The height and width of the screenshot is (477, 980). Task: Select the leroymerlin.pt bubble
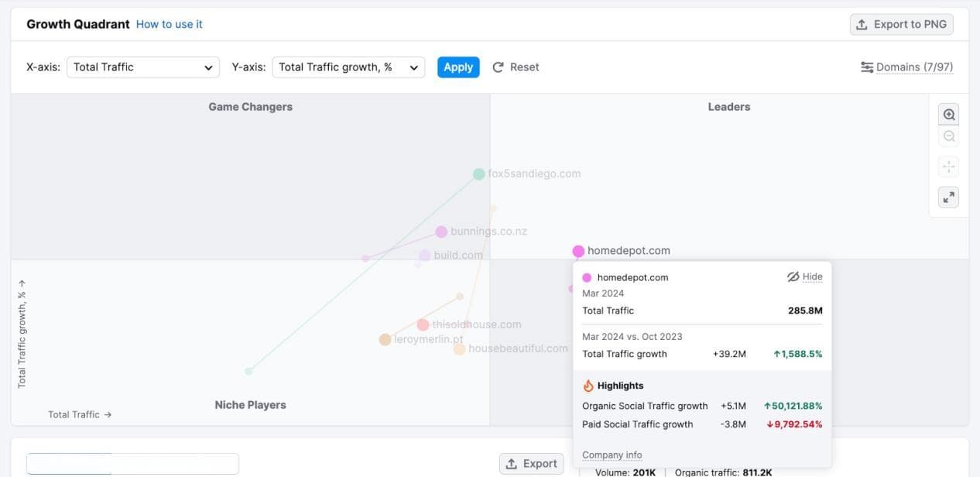(x=385, y=340)
